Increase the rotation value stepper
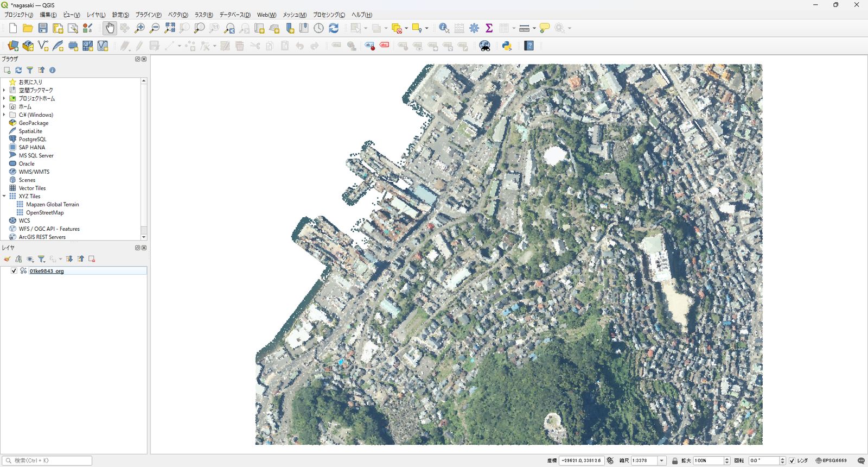This screenshot has width=868, height=467. 782,459
